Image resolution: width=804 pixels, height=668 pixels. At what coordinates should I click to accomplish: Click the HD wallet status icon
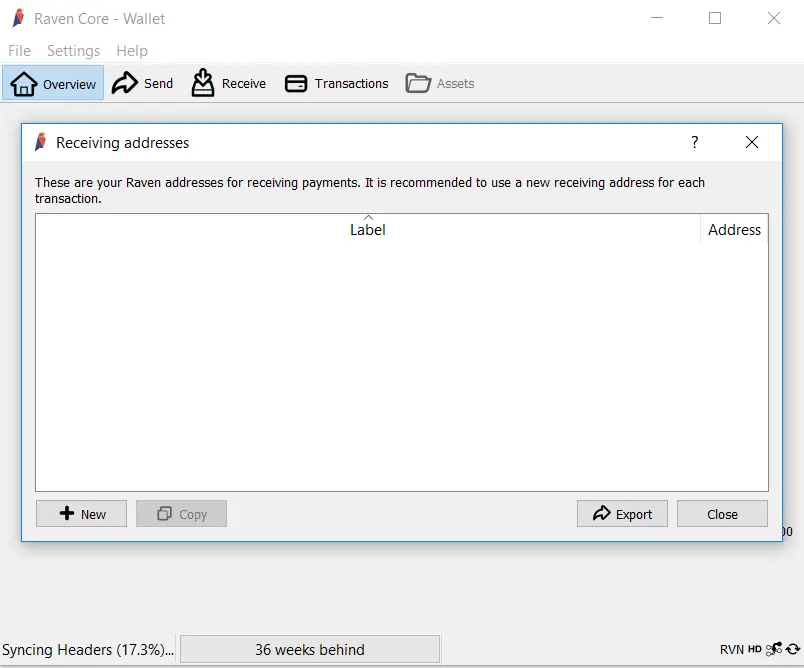754,649
